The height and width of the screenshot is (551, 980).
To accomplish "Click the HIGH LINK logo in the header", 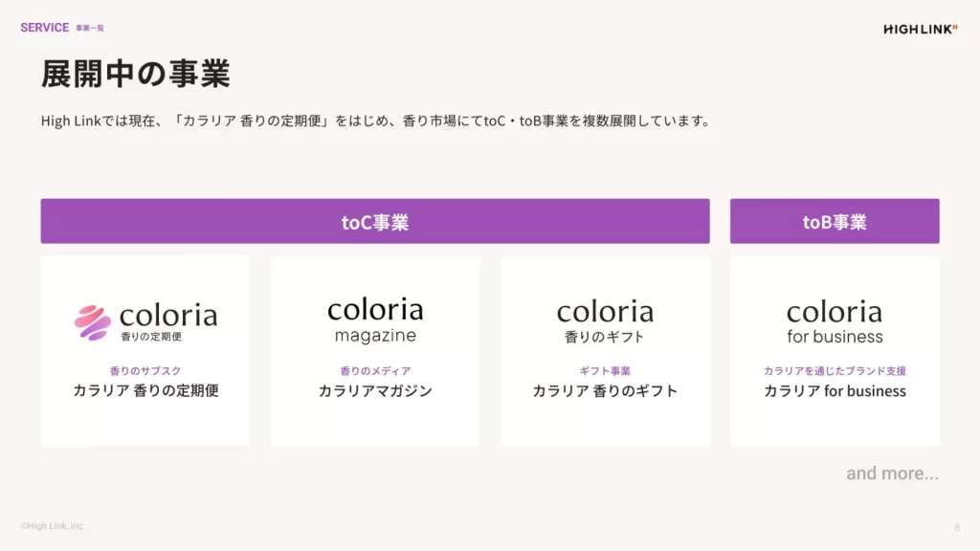I will pos(919,30).
